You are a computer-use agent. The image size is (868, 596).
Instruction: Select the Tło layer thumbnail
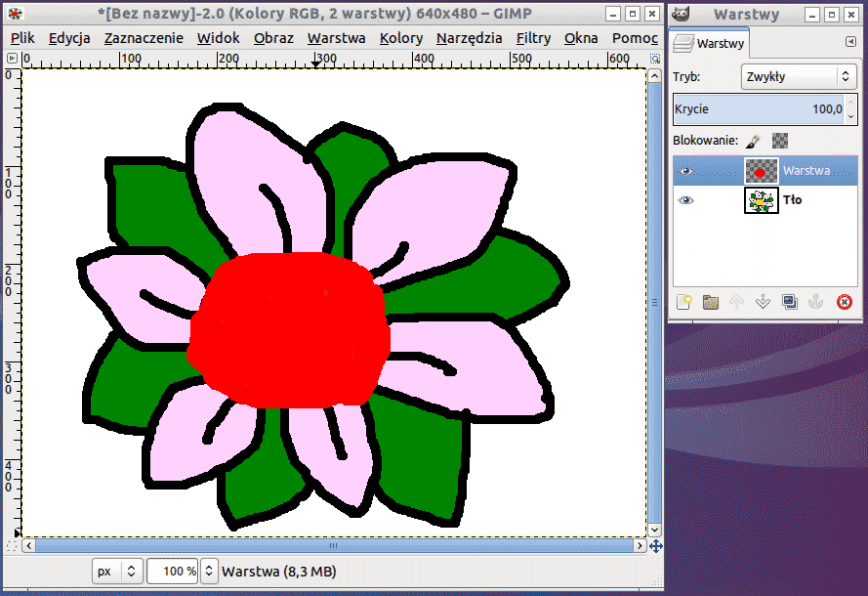coord(761,200)
